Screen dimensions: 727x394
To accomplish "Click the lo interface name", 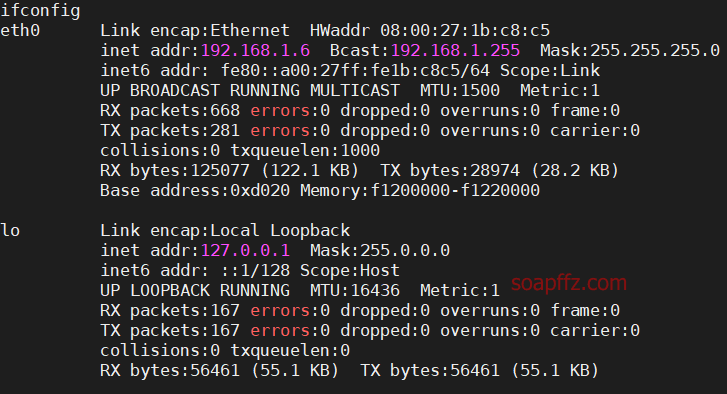I will click(10, 230).
